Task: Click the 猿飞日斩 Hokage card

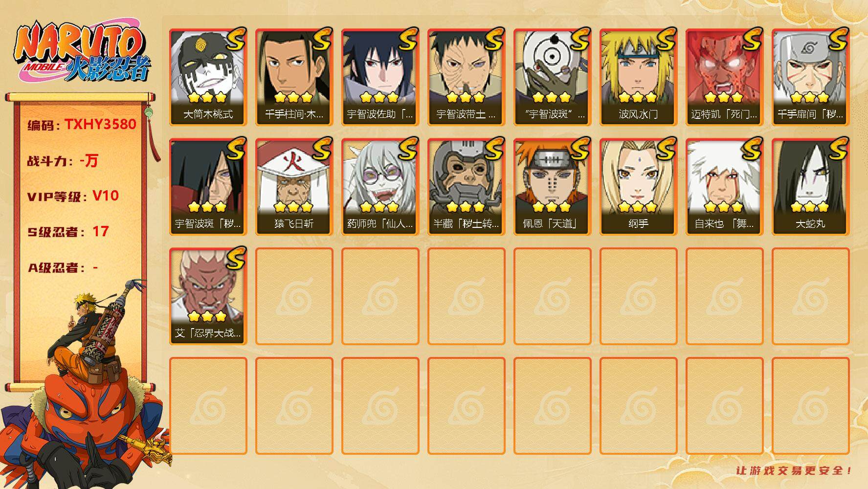Action: tap(294, 187)
